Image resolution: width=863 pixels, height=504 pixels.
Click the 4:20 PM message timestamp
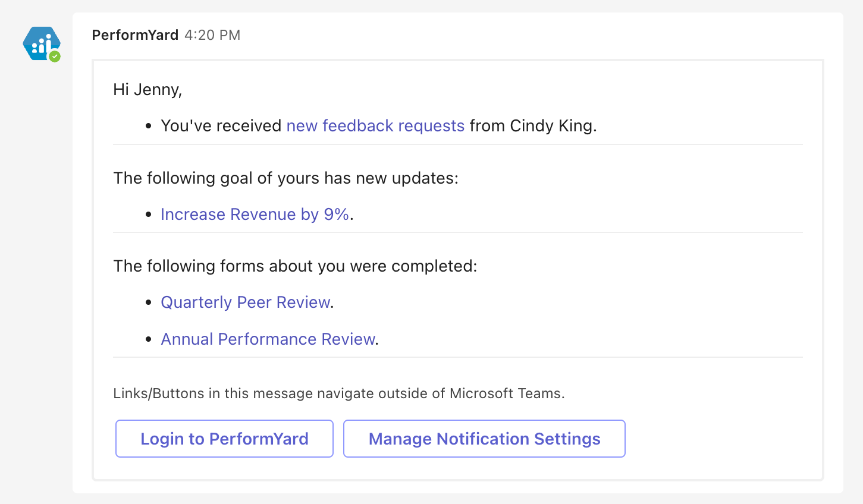coord(212,35)
